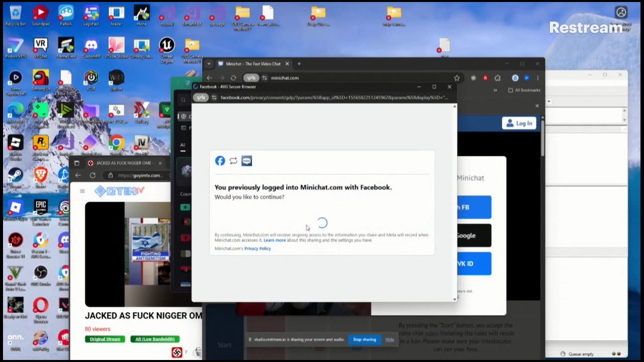Hide the Restream screen-sharing bar

[x=389, y=339]
